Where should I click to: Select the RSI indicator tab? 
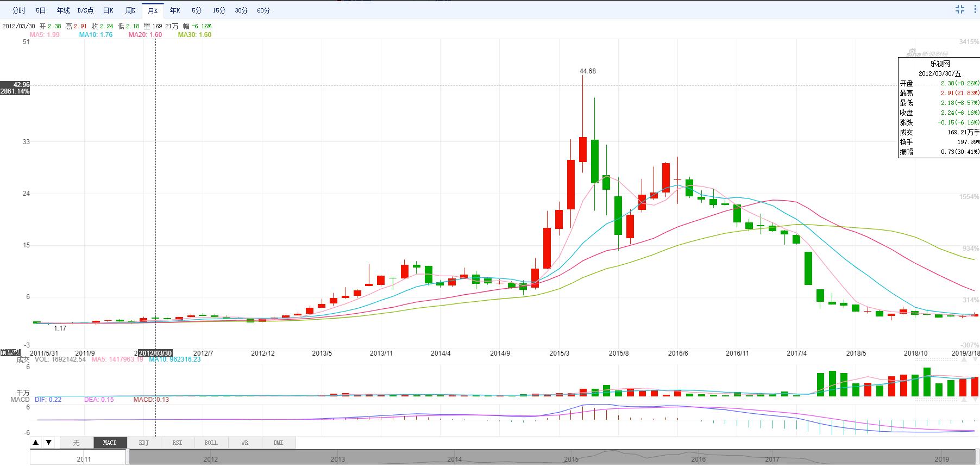coord(177,443)
